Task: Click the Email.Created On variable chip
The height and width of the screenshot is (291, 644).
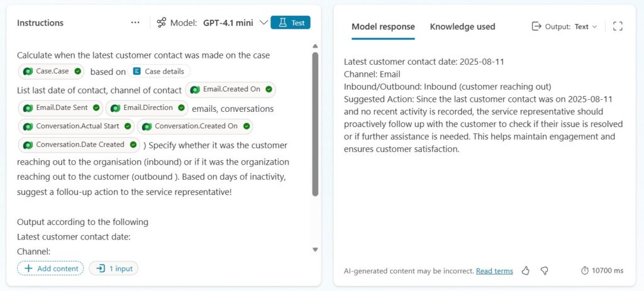Action: pyautogui.click(x=230, y=90)
